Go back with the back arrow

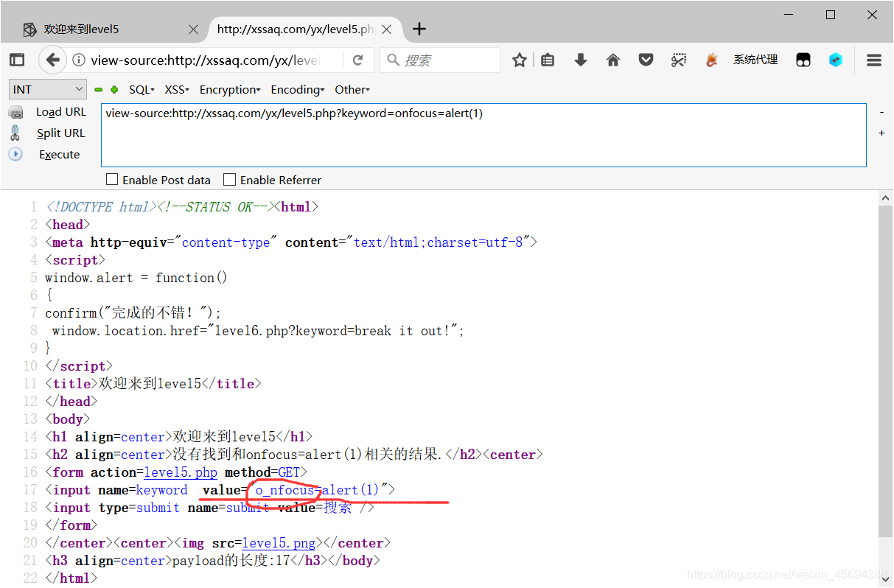pos(52,60)
